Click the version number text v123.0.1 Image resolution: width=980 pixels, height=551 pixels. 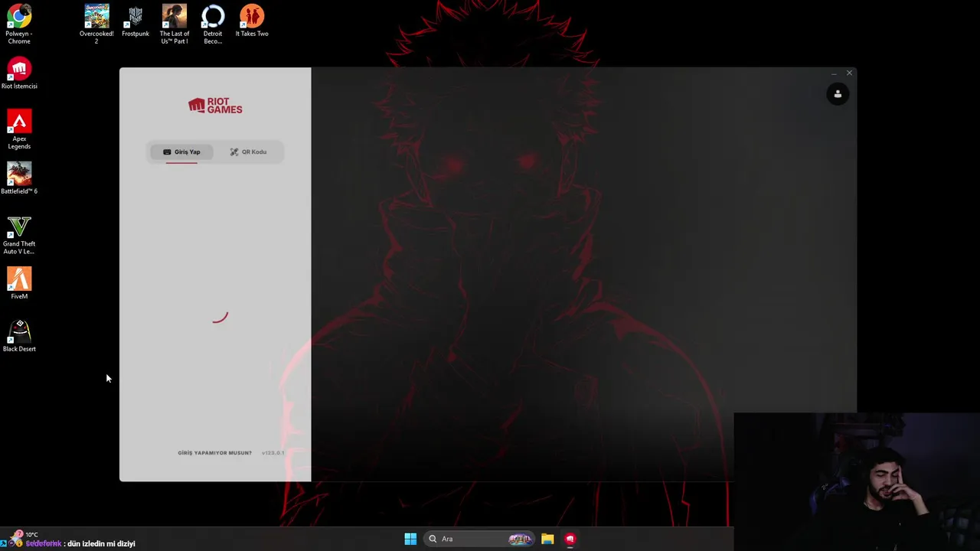tap(273, 453)
